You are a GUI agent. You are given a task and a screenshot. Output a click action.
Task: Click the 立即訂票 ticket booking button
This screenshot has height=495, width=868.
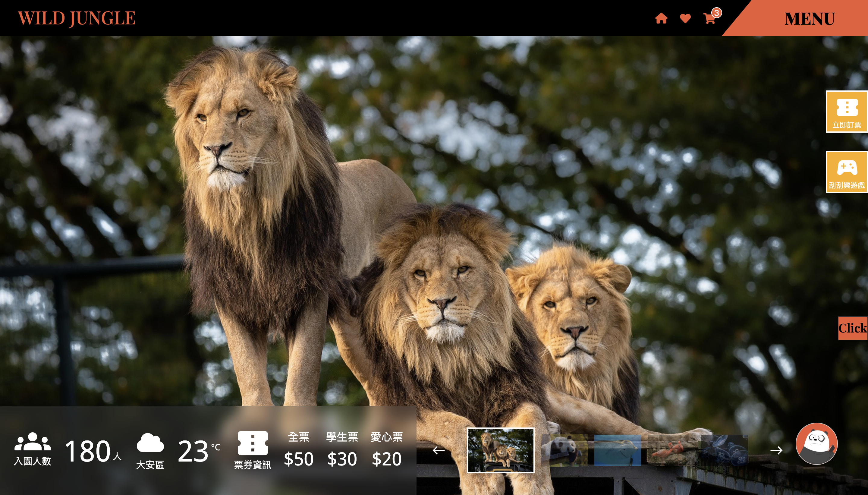(x=847, y=112)
